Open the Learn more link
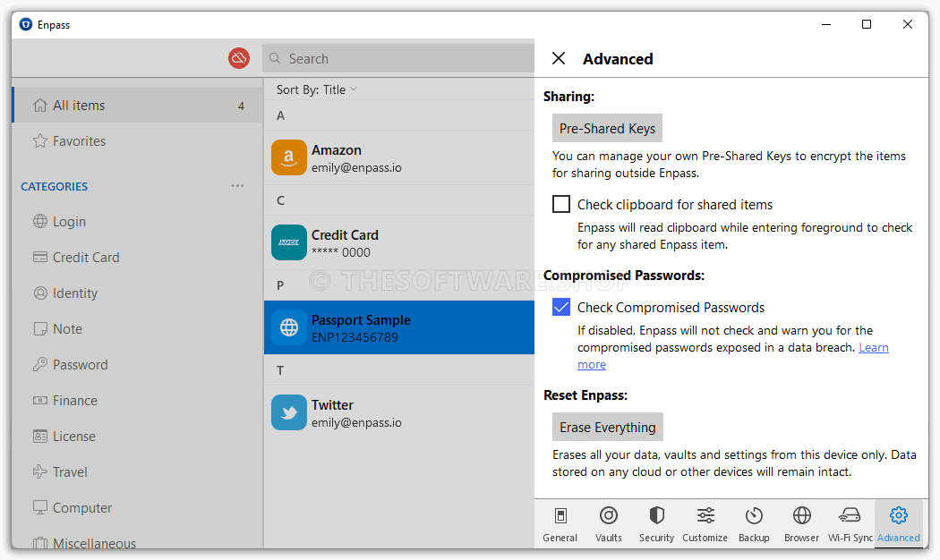Image resolution: width=940 pixels, height=560 pixels. 874,347
